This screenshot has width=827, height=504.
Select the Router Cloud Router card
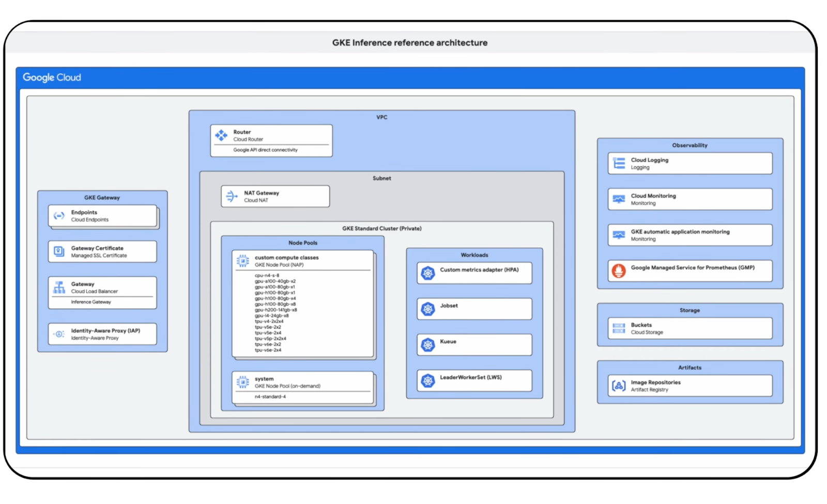point(271,140)
